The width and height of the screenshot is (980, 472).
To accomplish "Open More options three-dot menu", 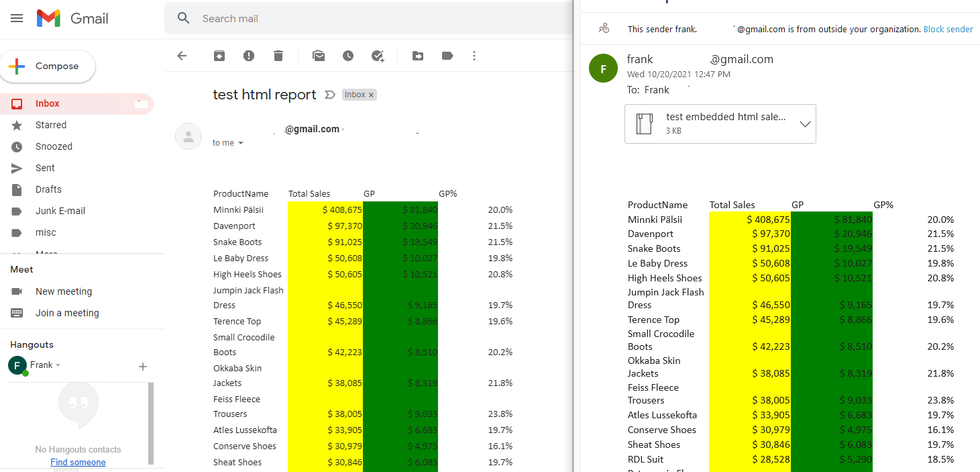I will (x=474, y=56).
